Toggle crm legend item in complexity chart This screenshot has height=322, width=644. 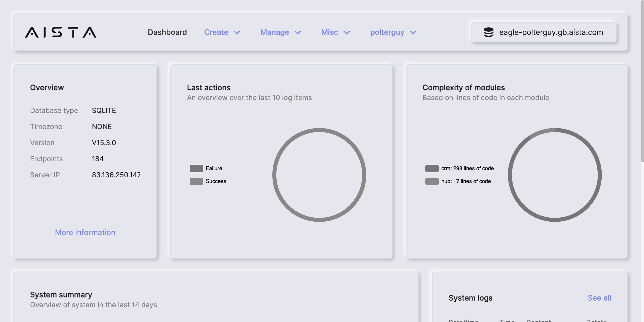(467, 168)
